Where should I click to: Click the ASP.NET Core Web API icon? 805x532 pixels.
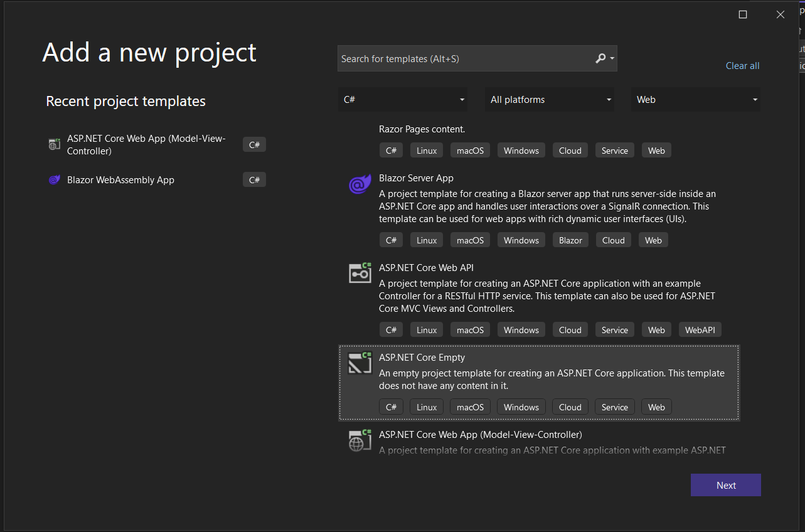[x=360, y=273]
